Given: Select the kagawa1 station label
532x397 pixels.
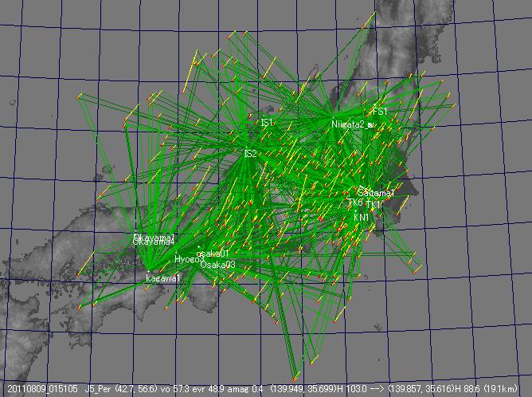Looking at the screenshot, I should (x=163, y=278).
